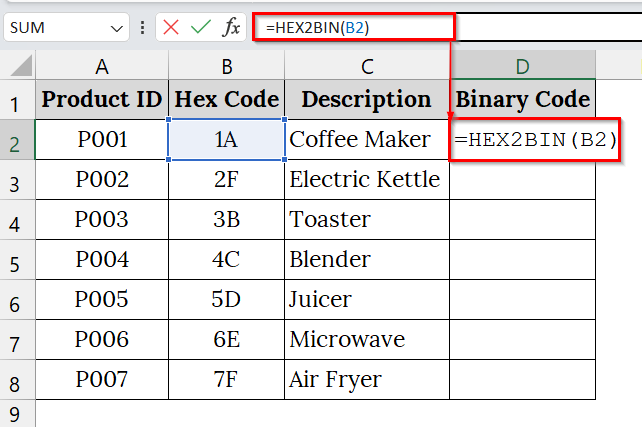Open the Name Box dropdown arrow
This screenshot has height=427, width=642.
[x=117, y=28]
